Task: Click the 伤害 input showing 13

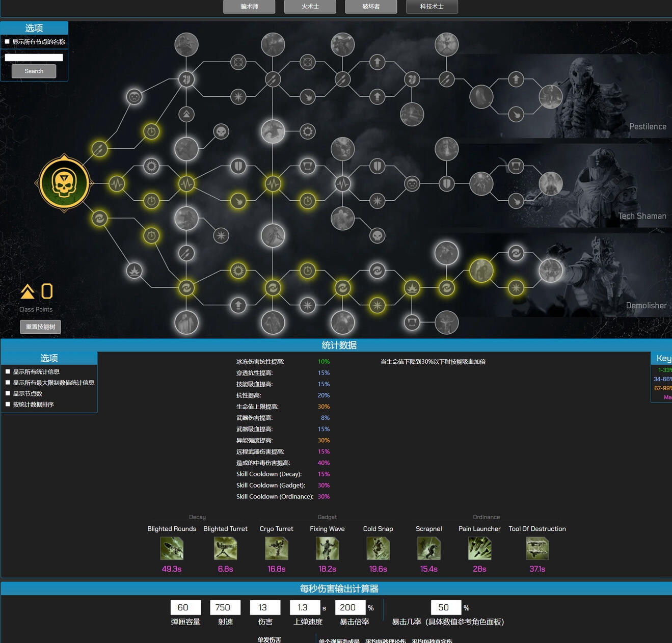Action: 265,607
